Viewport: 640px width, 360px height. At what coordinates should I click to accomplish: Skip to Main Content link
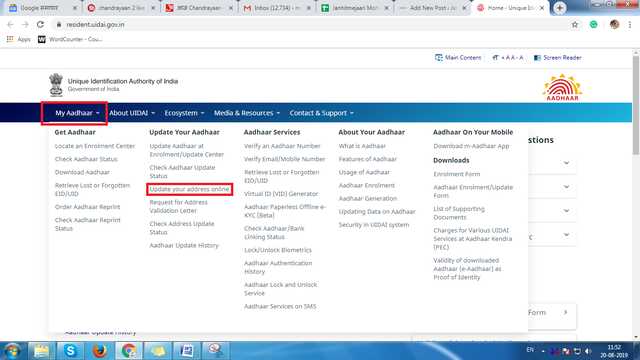coord(458,58)
